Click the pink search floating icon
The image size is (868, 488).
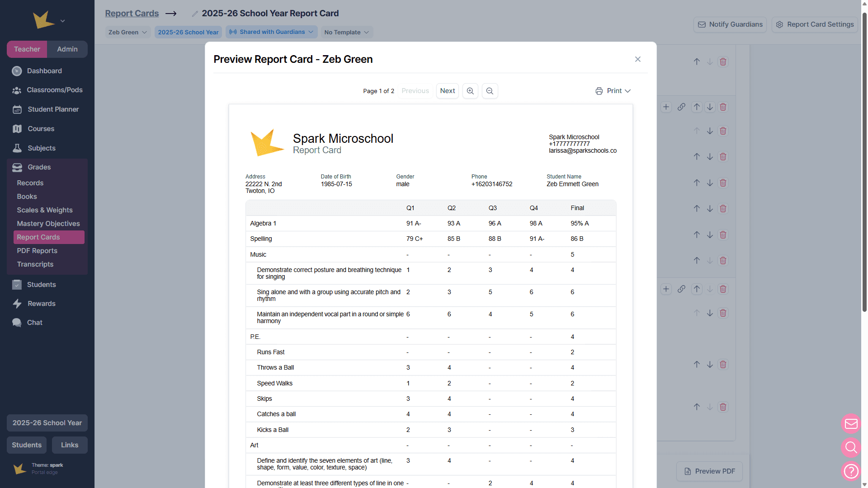(851, 447)
